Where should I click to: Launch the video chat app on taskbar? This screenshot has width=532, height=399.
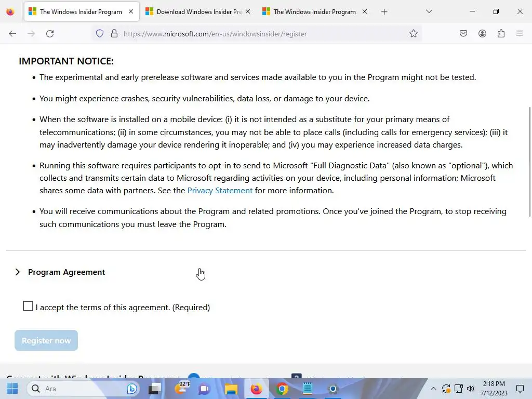205,389
